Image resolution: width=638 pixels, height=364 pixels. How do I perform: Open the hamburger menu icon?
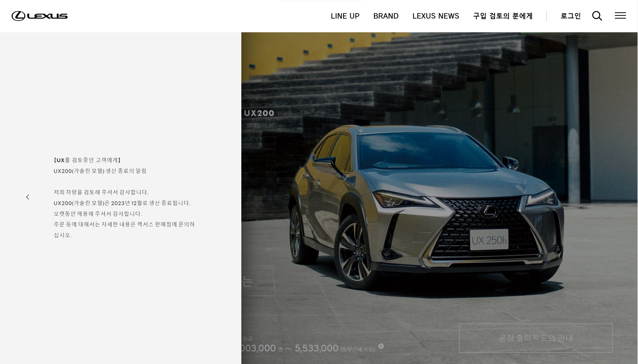pyautogui.click(x=620, y=16)
